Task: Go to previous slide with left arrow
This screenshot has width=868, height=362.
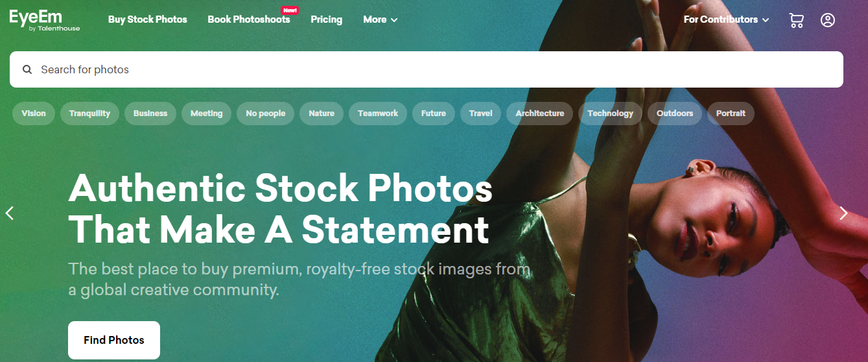Action: tap(10, 213)
